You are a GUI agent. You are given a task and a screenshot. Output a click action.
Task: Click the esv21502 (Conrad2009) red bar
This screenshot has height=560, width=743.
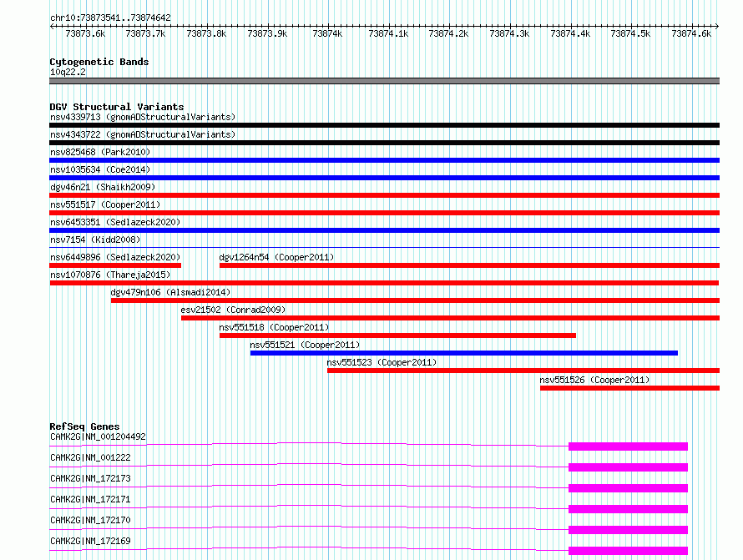450,318
